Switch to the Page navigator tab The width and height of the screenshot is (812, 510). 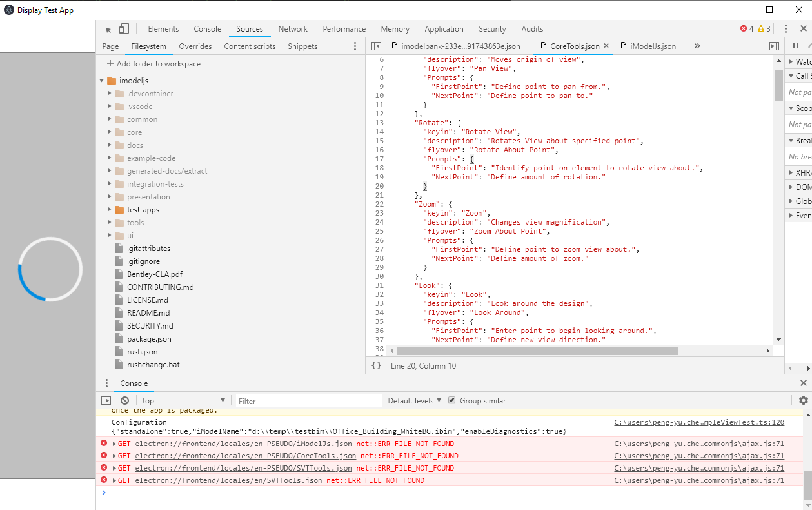tap(110, 46)
